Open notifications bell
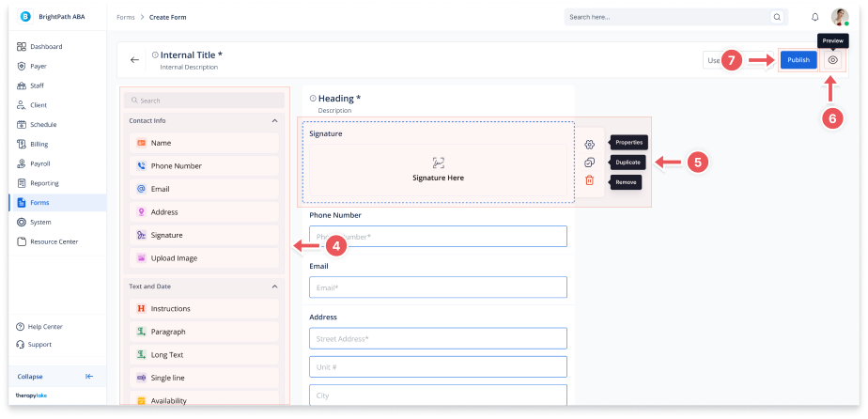 click(814, 17)
